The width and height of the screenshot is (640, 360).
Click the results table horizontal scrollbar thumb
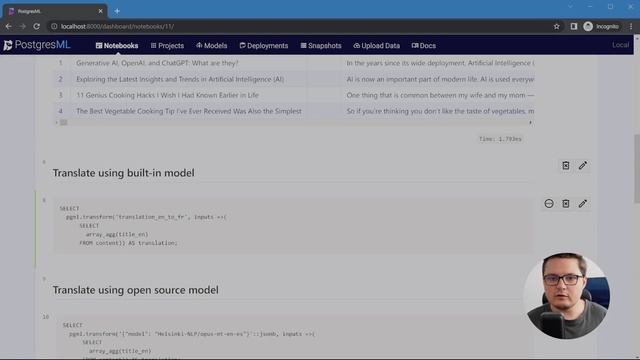pos(64,122)
